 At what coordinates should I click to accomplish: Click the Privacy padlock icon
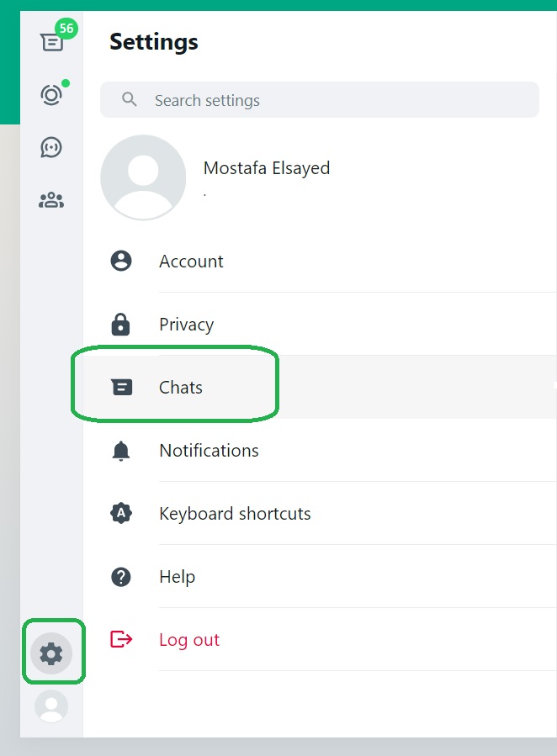121,325
